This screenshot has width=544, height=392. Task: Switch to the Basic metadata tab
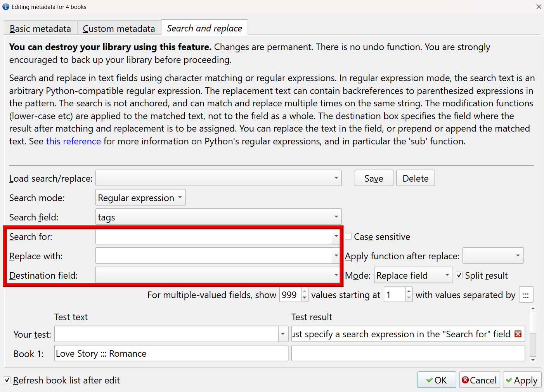(x=40, y=29)
